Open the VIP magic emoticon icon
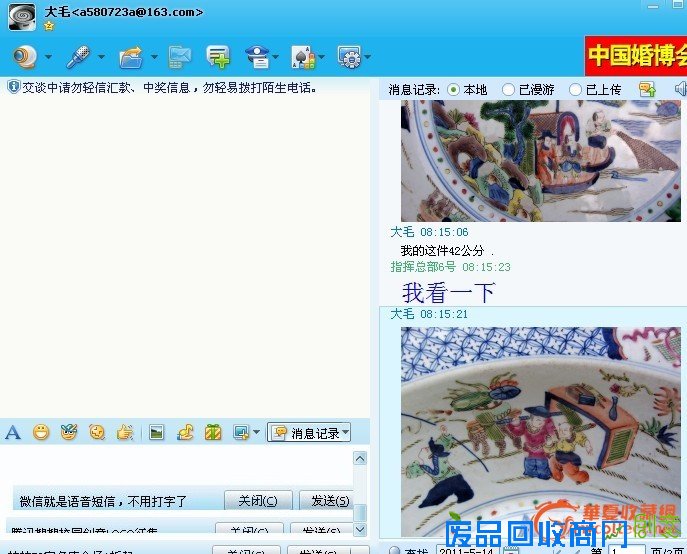Image resolution: width=687 pixels, height=554 pixels. pyautogui.click(x=69, y=433)
